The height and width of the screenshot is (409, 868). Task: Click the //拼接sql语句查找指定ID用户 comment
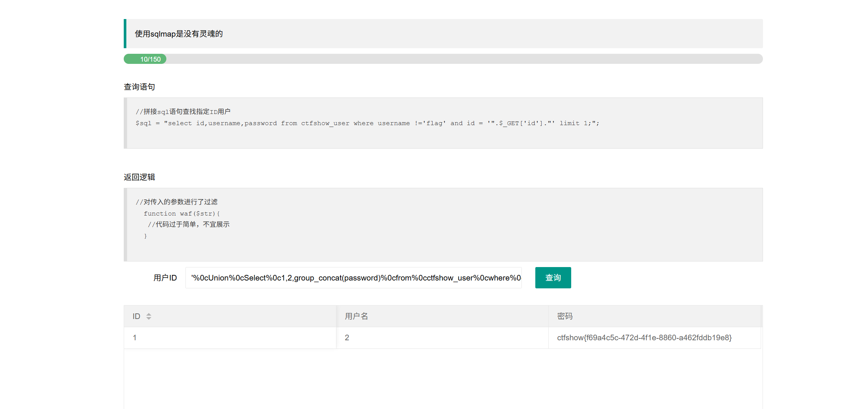click(x=183, y=112)
